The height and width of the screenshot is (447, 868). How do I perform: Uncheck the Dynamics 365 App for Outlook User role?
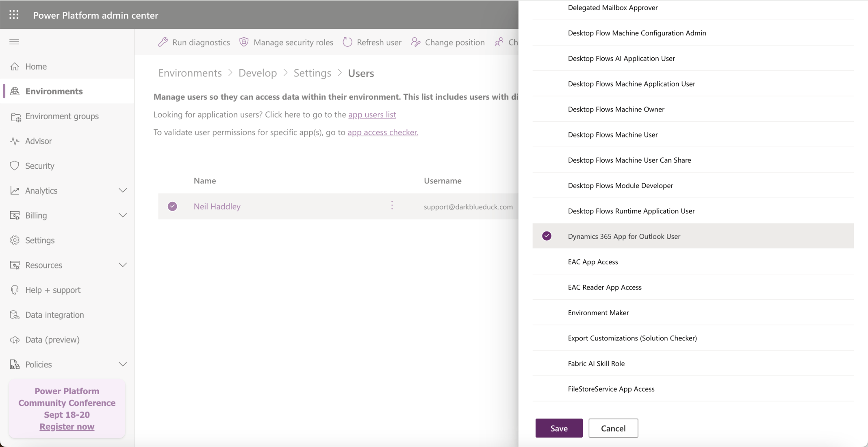click(x=547, y=236)
